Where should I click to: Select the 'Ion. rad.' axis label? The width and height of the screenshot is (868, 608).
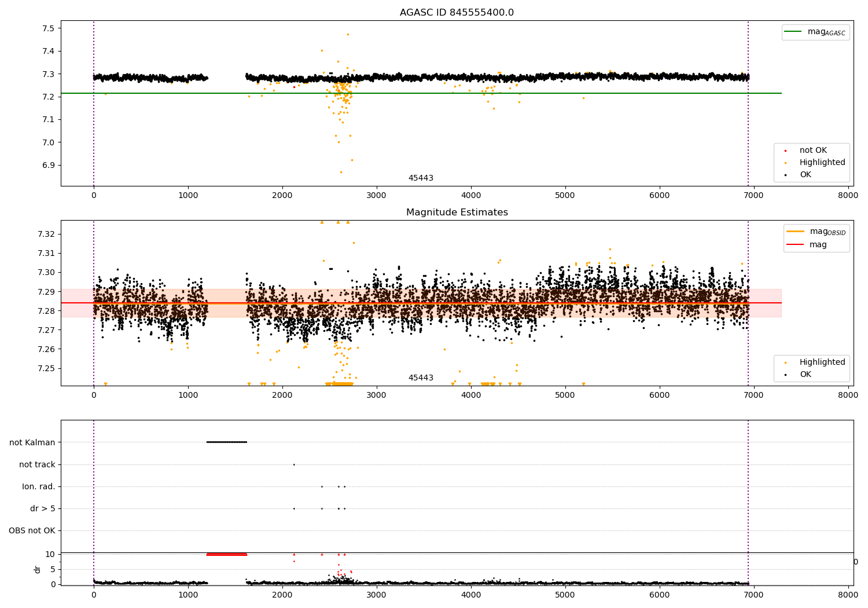39,486
